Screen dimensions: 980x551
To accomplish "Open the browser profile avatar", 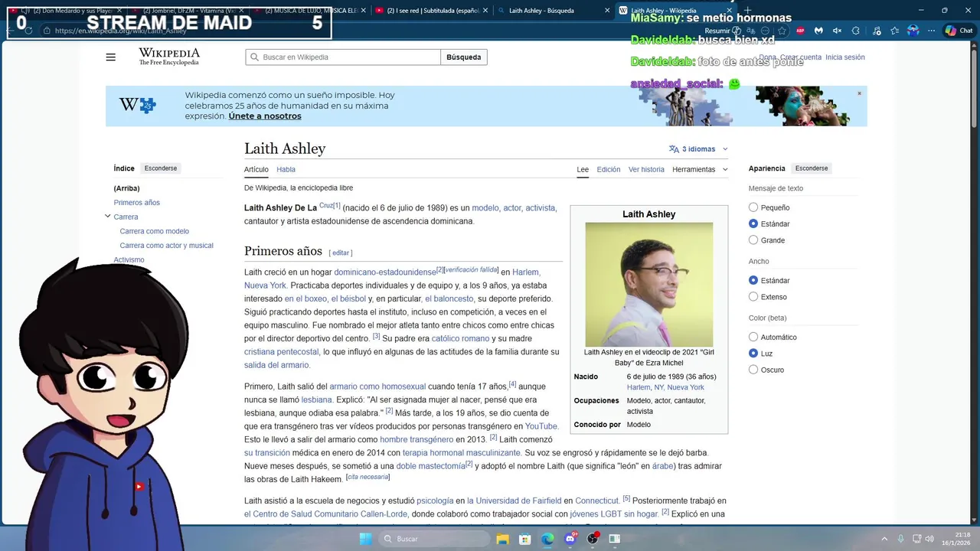I will tap(913, 31).
